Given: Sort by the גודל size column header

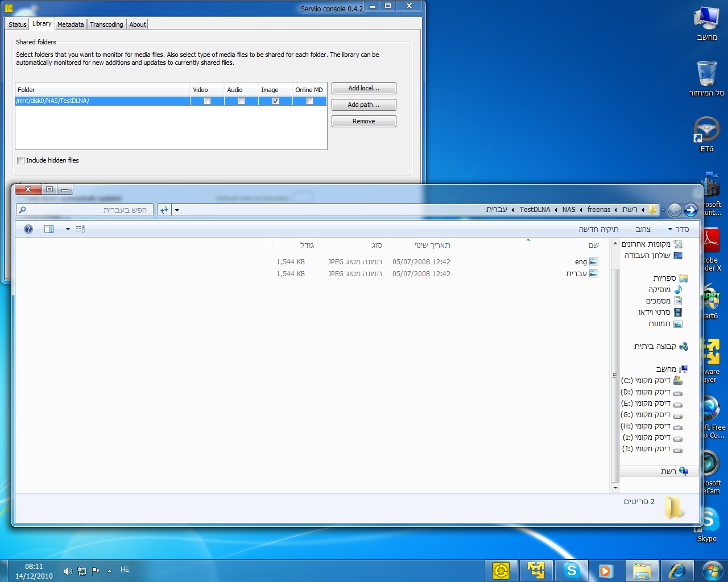Looking at the screenshot, I should [x=307, y=245].
